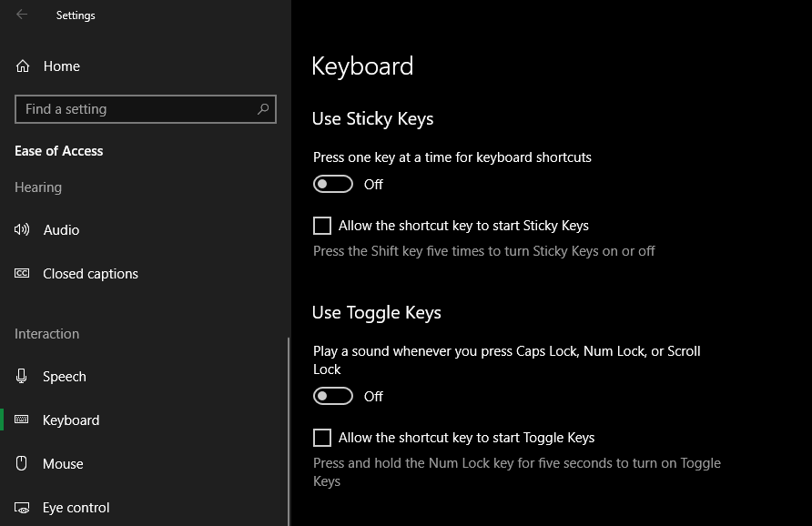This screenshot has width=812, height=526.
Task: Check shortcut key to start Toggle Keys
Action: 321,437
